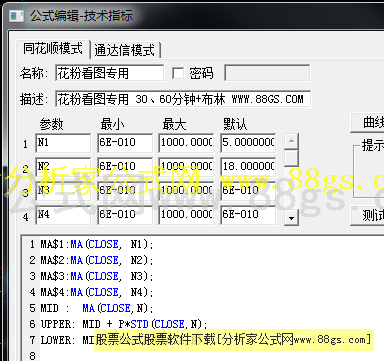Click default value field showing 18.000000
This screenshot has height=361, width=384.
pos(248,166)
